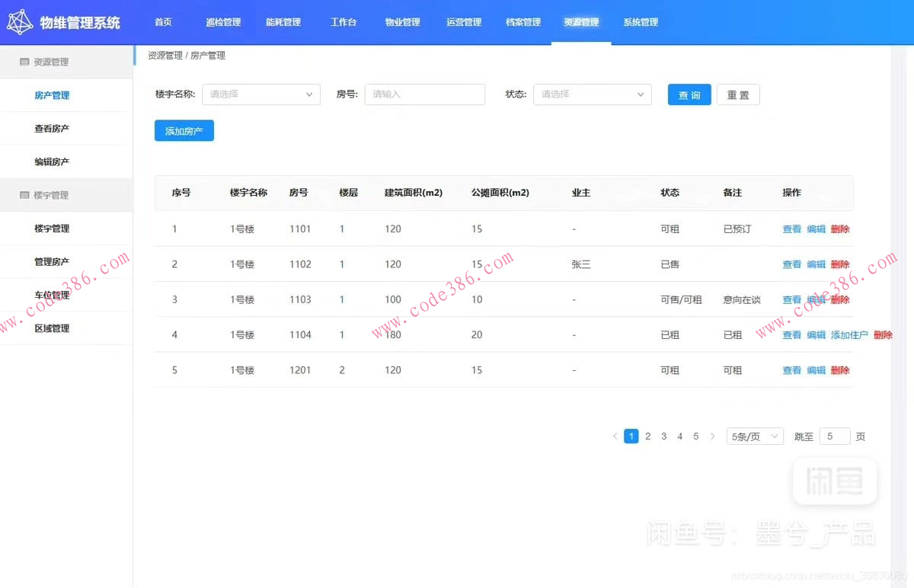Viewport: 914px width, 588px height.
Task: Select 车位管理 in the sidebar
Action: click(x=51, y=295)
